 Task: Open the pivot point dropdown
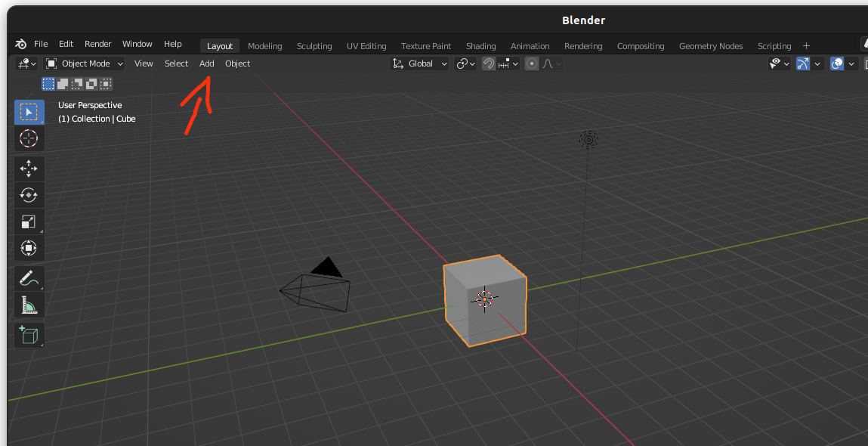465,63
